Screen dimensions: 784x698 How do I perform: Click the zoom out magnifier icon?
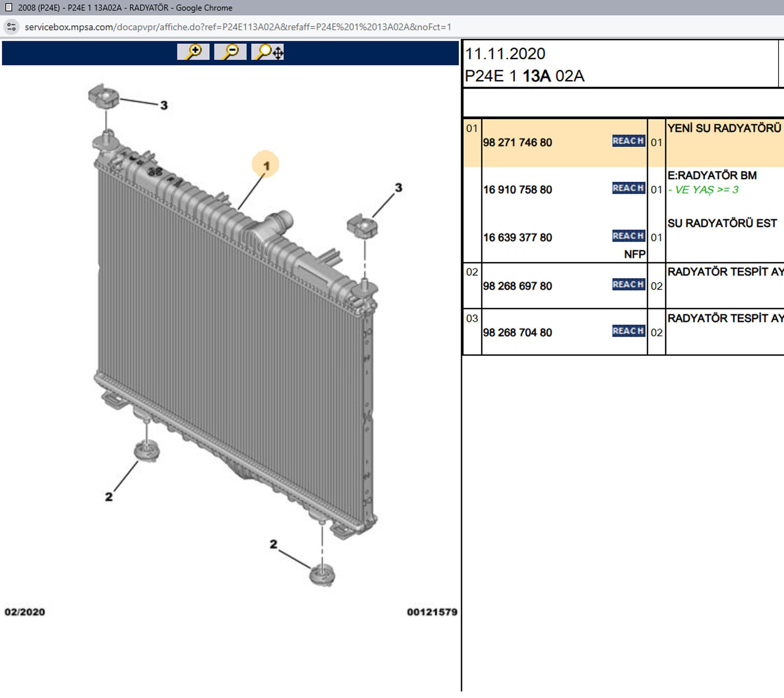point(230,52)
